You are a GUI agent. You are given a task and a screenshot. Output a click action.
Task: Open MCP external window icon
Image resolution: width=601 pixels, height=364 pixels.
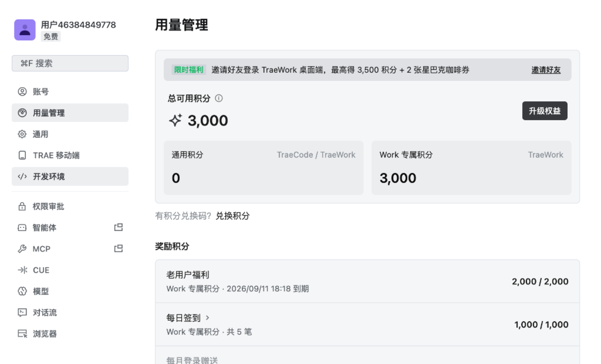click(x=119, y=249)
